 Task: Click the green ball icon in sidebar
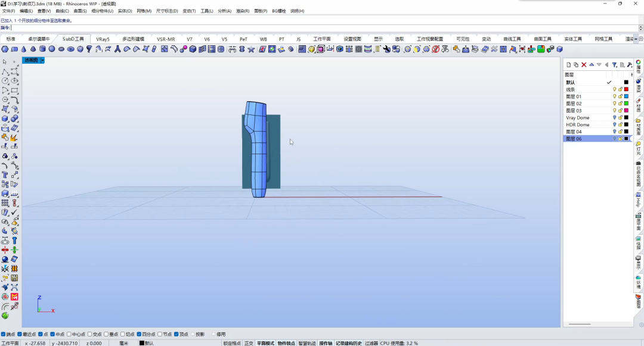click(x=5, y=316)
